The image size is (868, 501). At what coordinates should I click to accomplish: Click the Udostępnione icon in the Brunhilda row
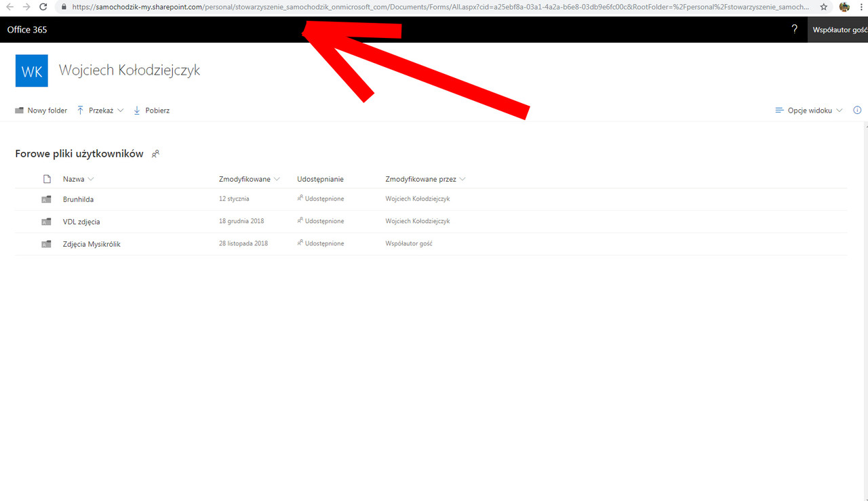(x=298, y=198)
